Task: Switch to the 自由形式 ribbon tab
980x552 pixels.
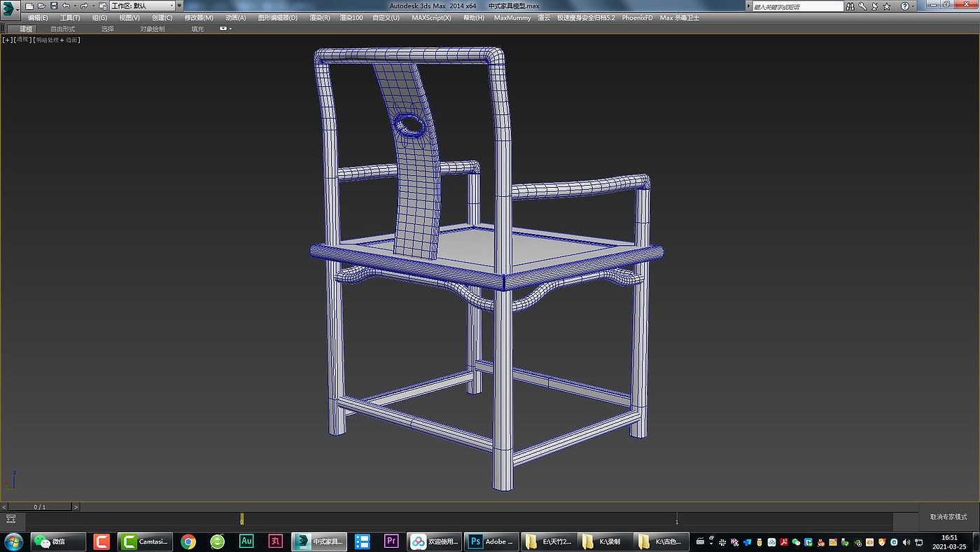Action: click(x=62, y=29)
